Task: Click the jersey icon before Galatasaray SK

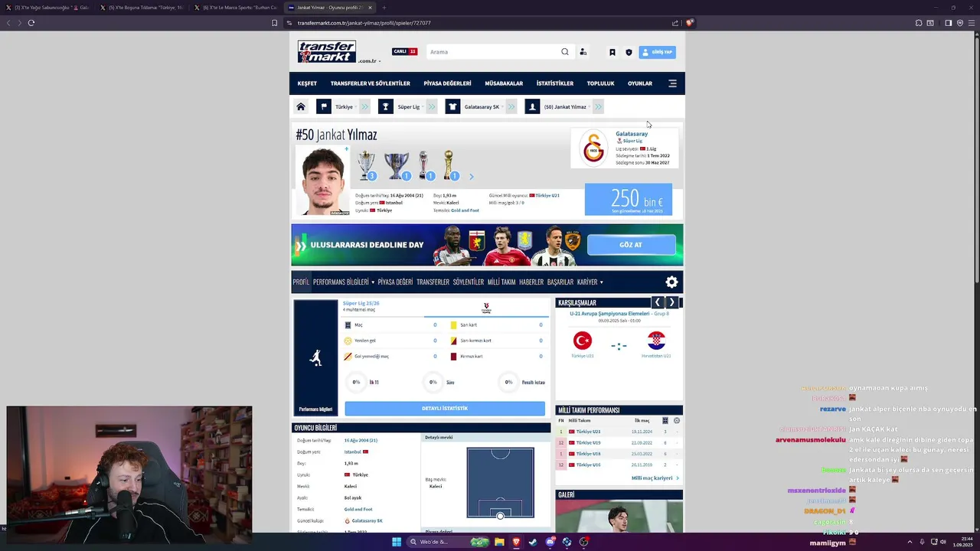Action: click(452, 106)
